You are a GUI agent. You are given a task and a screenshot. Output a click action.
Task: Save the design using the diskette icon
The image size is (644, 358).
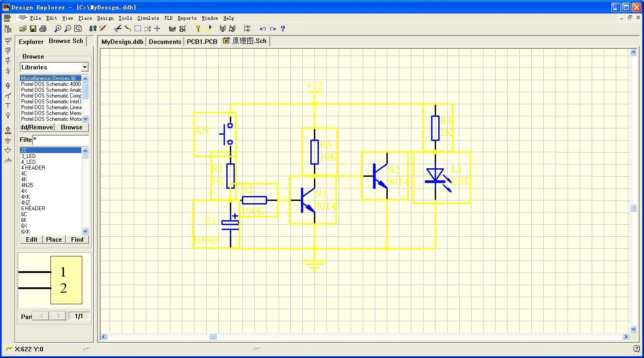(33, 28)
